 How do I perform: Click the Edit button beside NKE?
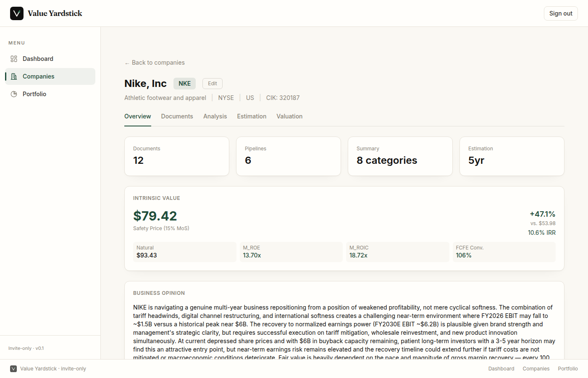point(213,84)
